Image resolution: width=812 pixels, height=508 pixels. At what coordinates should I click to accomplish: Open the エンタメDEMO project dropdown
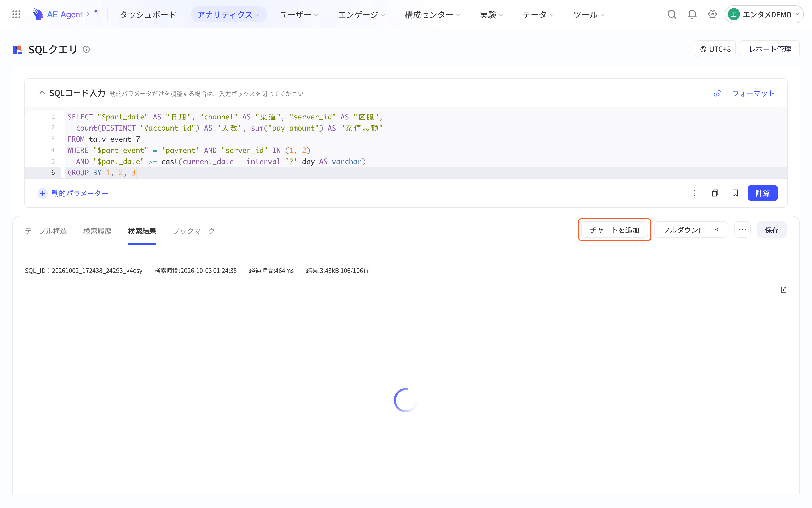(x=764, y=14)
